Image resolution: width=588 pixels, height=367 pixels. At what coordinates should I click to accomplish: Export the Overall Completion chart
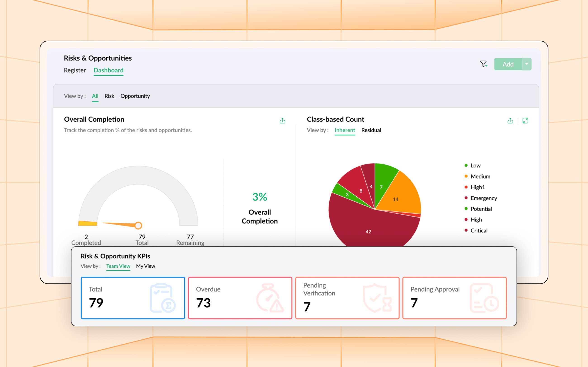[282, 121]
